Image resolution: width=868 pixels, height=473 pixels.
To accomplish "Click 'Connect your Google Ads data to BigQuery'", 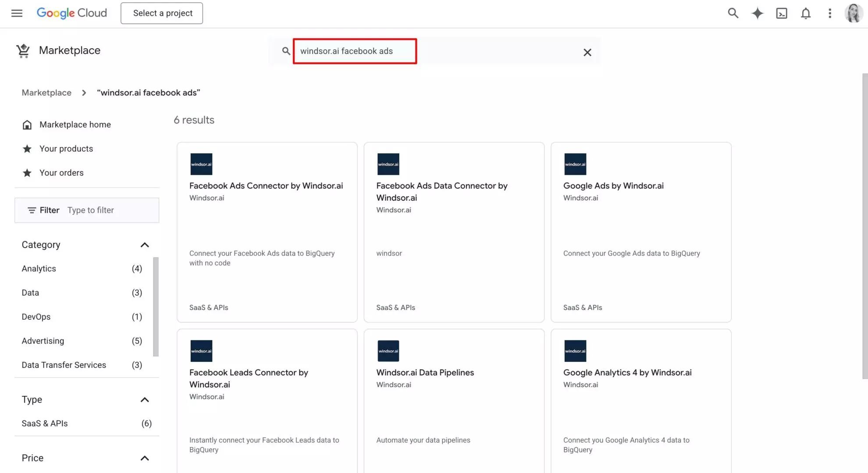I will click(631, 254).
